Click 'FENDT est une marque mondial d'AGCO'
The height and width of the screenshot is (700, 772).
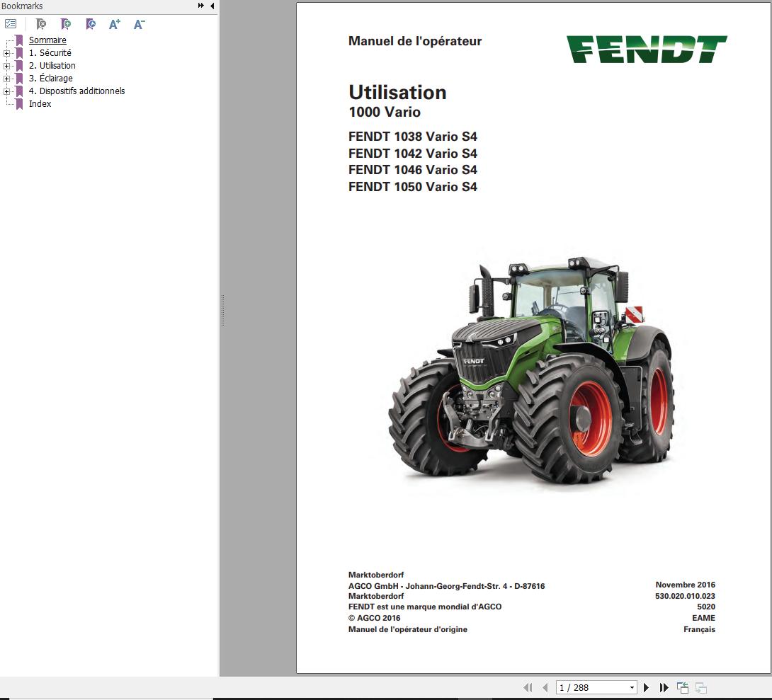coord(425,607)
